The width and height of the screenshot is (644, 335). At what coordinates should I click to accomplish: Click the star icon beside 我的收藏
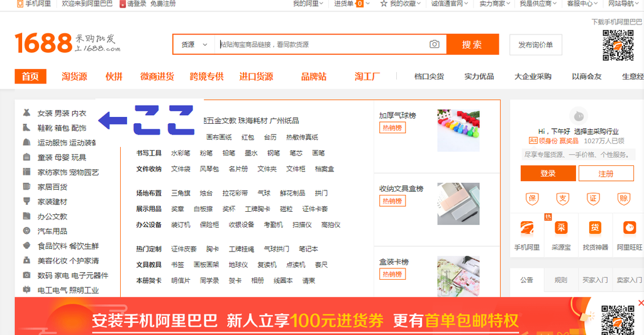[384, 4]
